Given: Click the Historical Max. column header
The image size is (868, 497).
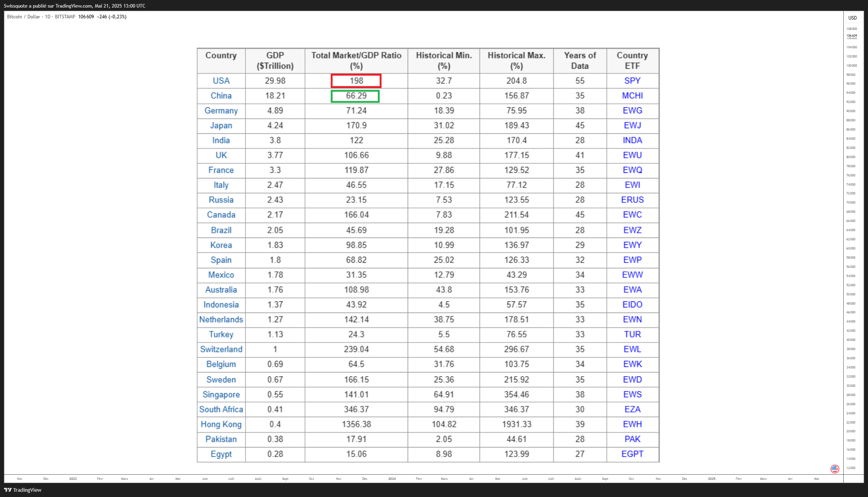Looking at the screenshot, I should 517,61.
